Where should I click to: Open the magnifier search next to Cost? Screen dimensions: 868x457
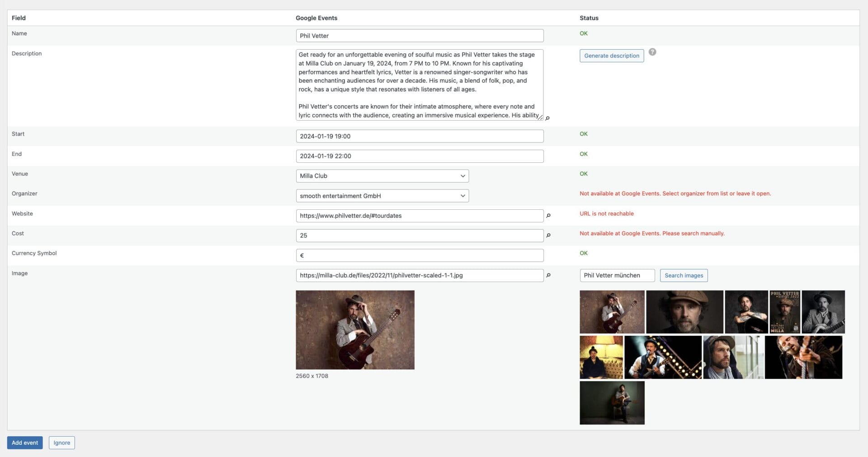click(x=548, y=235)
